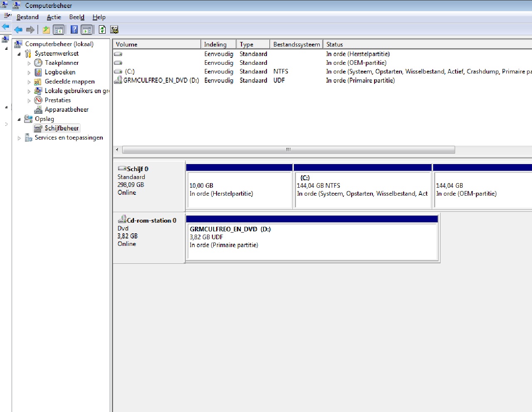Image resolution: width=532 pixels, height=412 pixels.
Task: Select the Lokale gebruikers en groepen icon
Action: (38, 91)
